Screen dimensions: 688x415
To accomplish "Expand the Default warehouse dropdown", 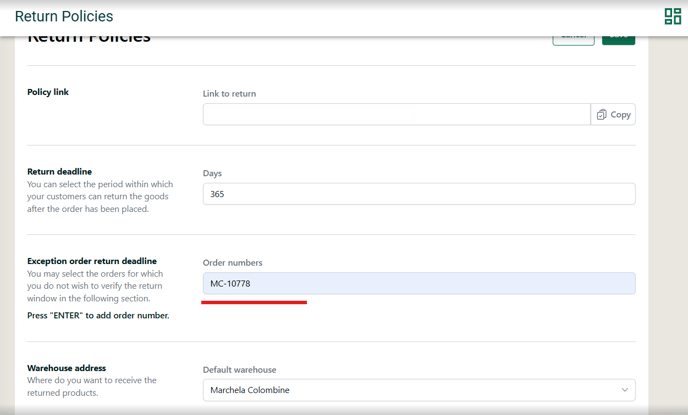I will [x=418, y=390].
